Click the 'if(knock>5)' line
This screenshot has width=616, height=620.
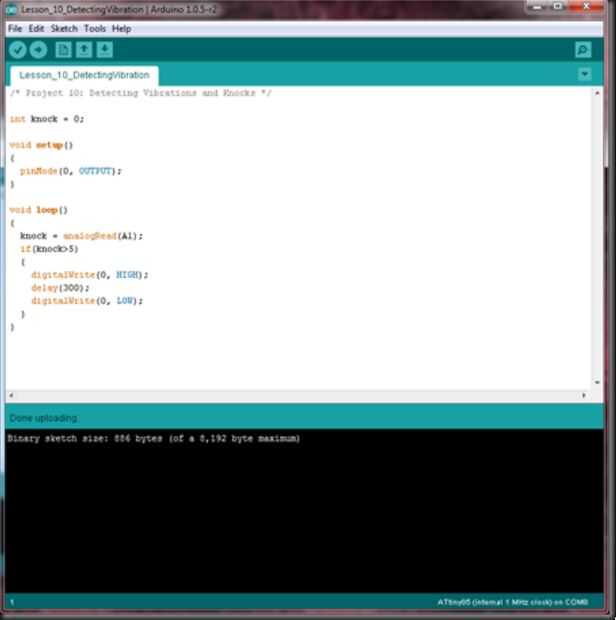[x=49, y=249]
